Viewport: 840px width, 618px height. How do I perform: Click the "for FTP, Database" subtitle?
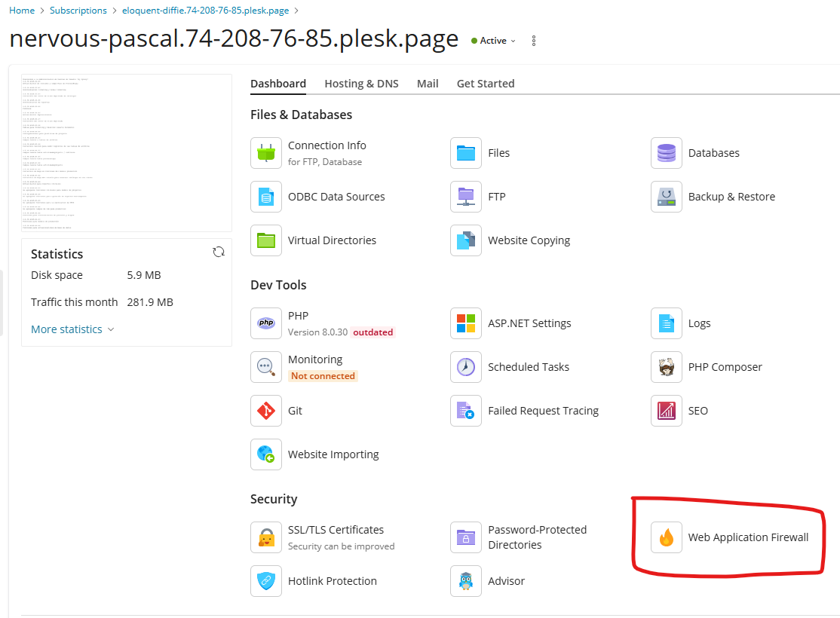[325, 162]
